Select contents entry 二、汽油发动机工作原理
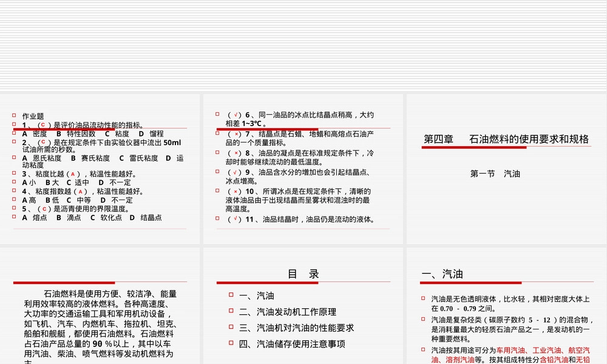 click(288, 312)
